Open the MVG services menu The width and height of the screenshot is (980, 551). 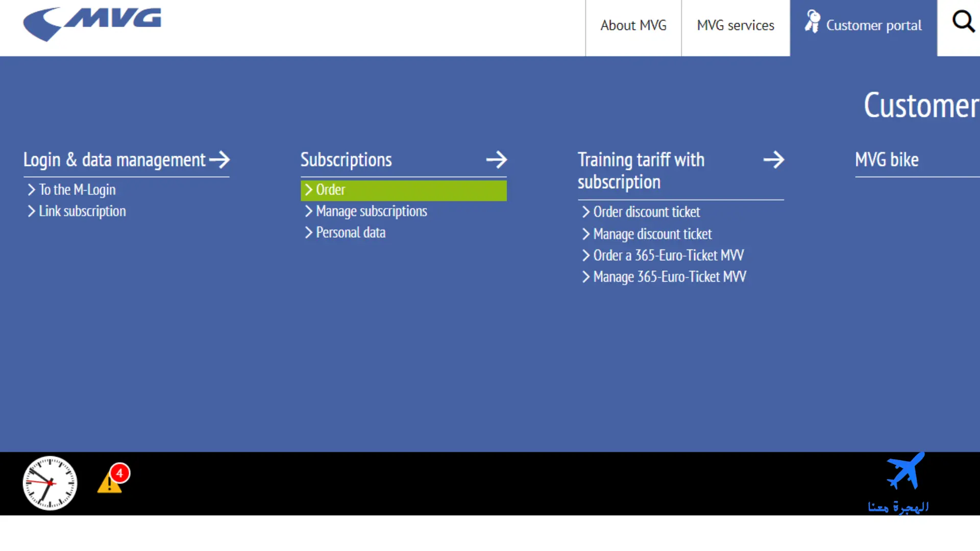(x=736, y=26)
